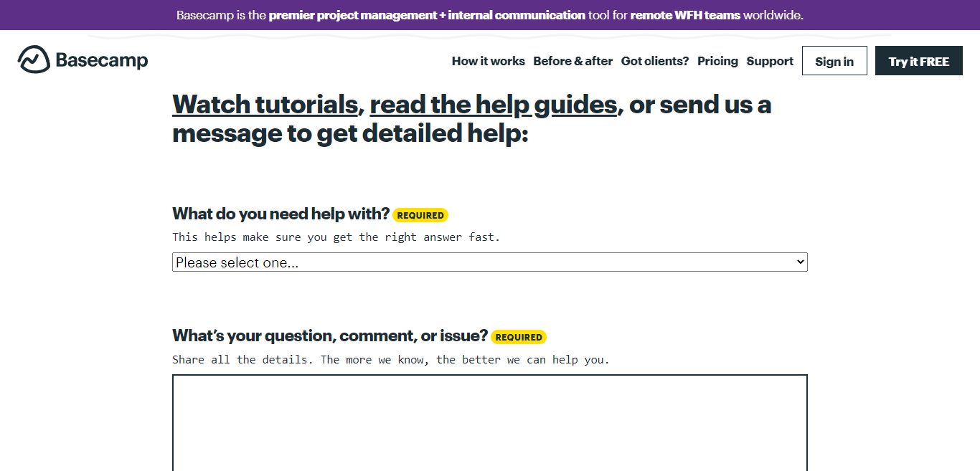This screenshot has width=980, height=471.
Task: Follow the Watch tutorials link
Action: [x=265, y=105]
